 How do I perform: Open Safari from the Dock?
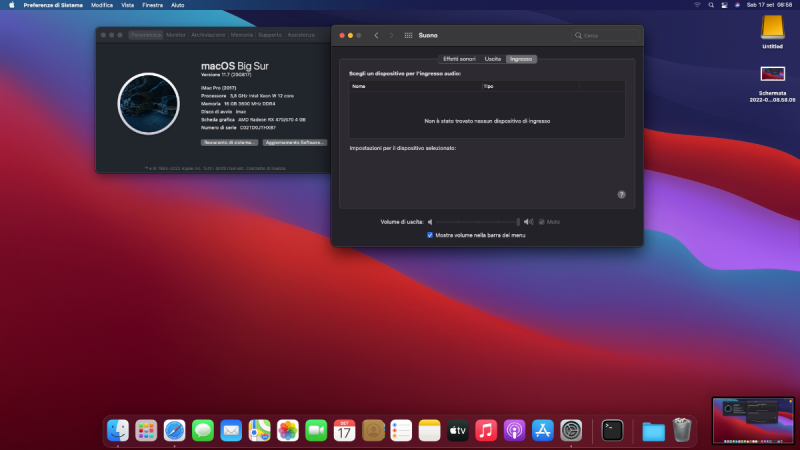(x=175, y=430)
